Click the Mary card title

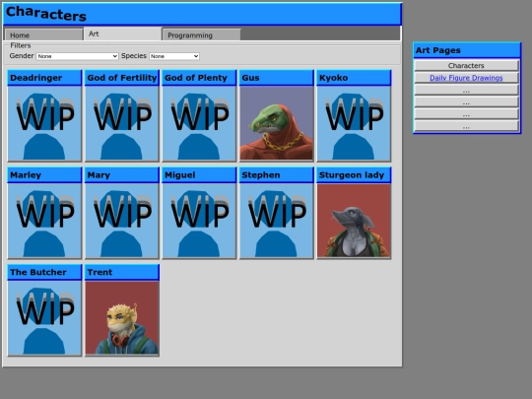[122, 175]
